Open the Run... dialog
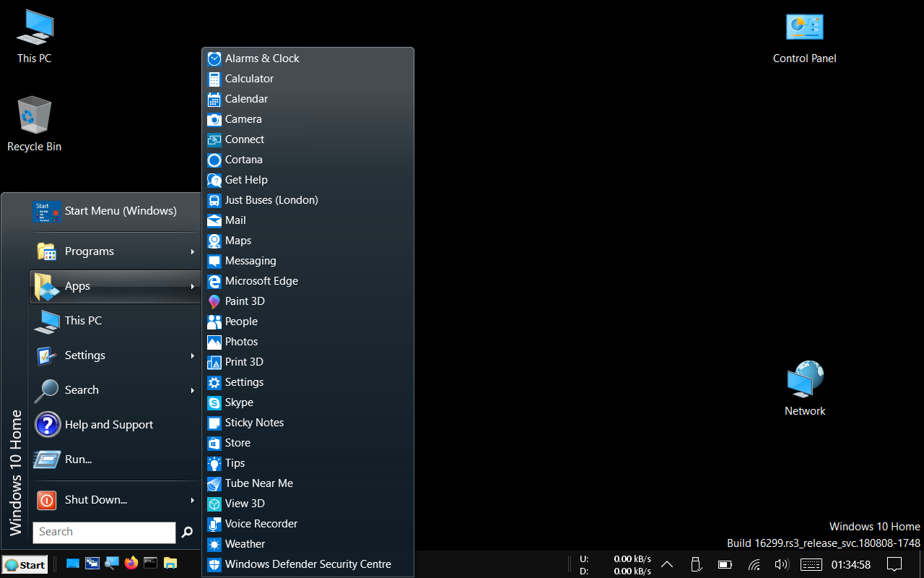Viewport: 924px width, 578px height. point(115,460)
